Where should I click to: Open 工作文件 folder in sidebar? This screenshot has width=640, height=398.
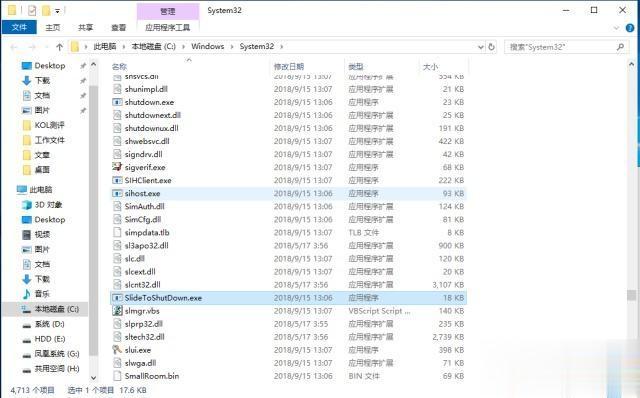(49, 140)
